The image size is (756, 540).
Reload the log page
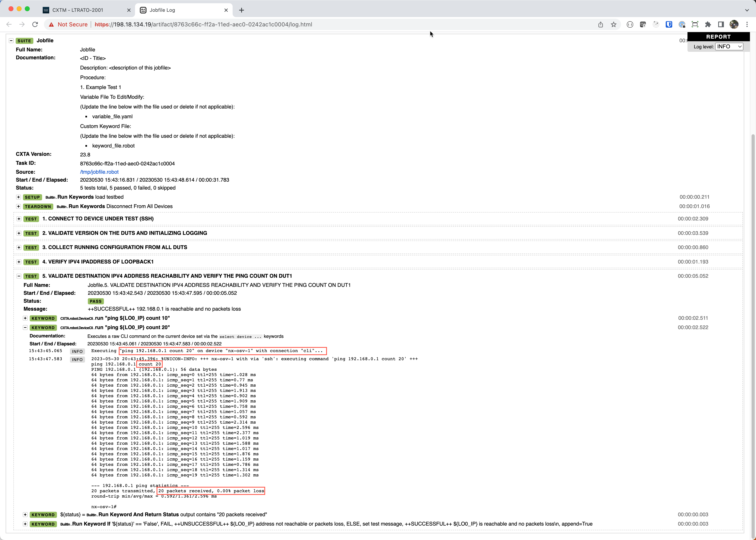click(x=35, y=24)
